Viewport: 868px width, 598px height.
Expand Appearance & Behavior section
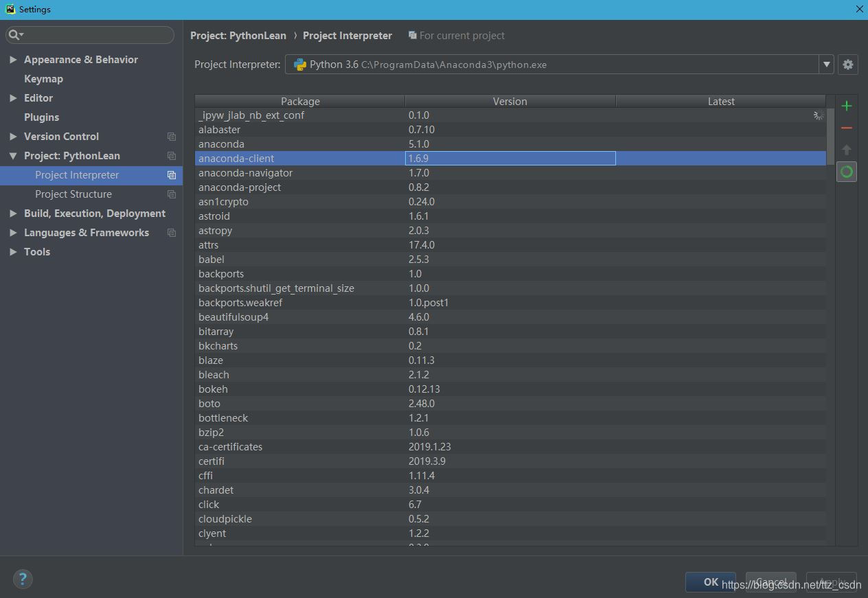point(13,60)
